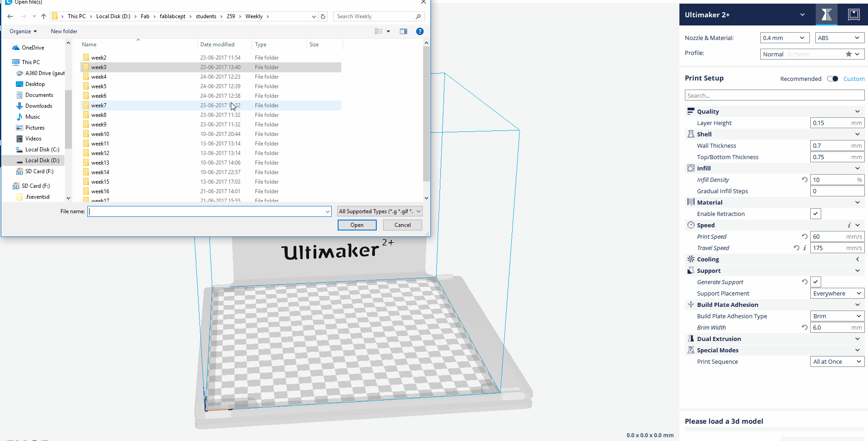Refresh the Weekly folder listing
This screenshot has width=868, height=441.
pos(323,16)
